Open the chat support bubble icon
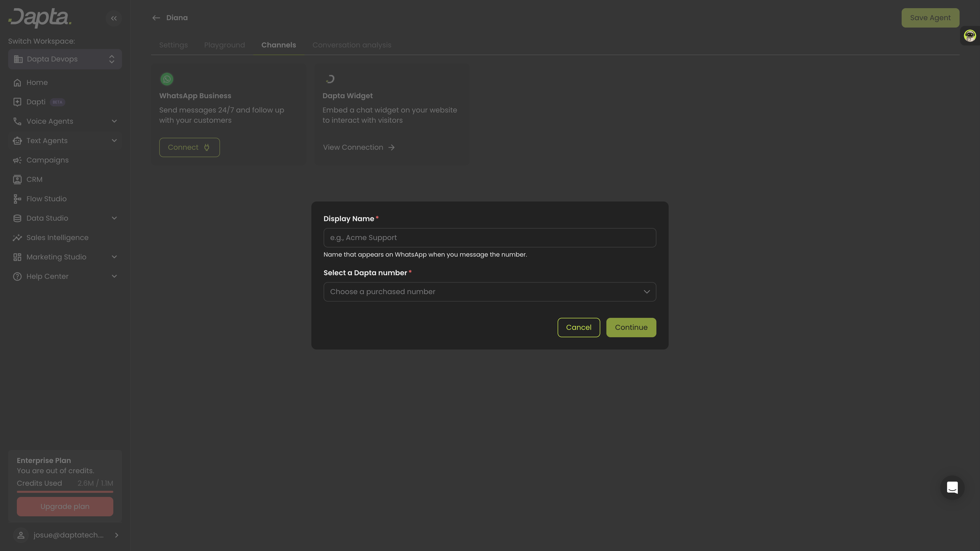The width and height of the screenshot is (980, 551). click(x=952, y=487)
